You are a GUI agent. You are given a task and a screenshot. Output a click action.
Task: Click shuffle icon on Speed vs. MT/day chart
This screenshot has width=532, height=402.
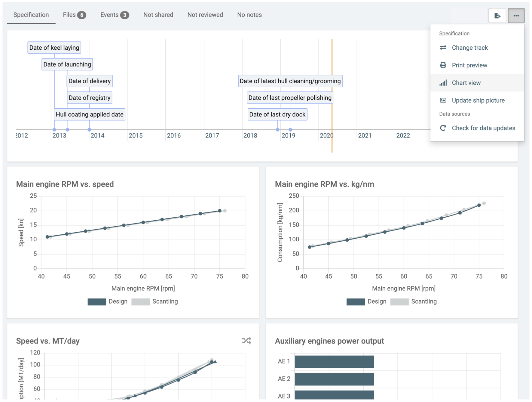(x=246, y=341)
